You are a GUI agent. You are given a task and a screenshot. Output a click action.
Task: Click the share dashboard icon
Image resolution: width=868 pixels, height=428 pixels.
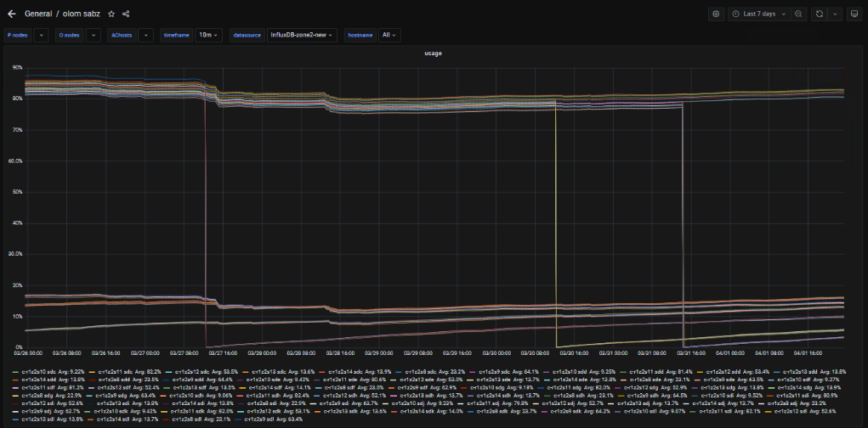126,14
